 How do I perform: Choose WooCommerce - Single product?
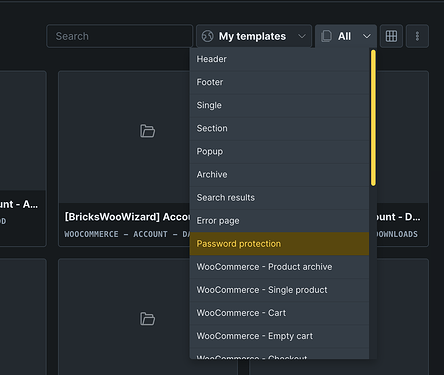(x=279, y=290)
